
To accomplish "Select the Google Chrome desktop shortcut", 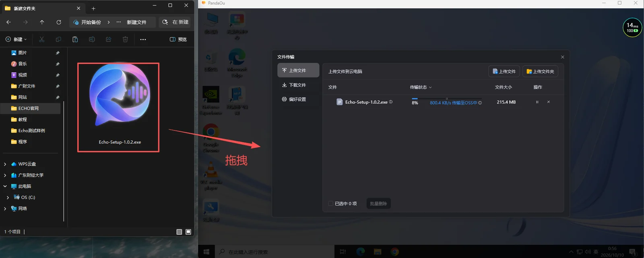I will pos(211,138).
